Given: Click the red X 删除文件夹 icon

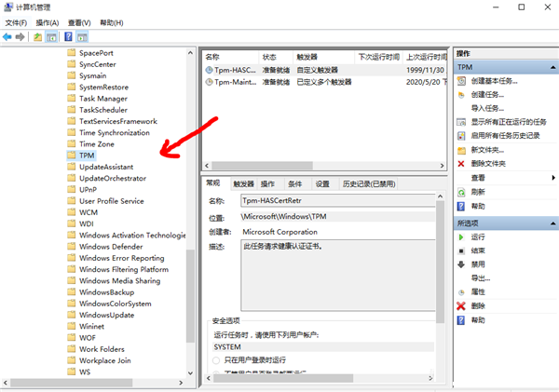Looking at the screenshot, I should click(461, 164).
